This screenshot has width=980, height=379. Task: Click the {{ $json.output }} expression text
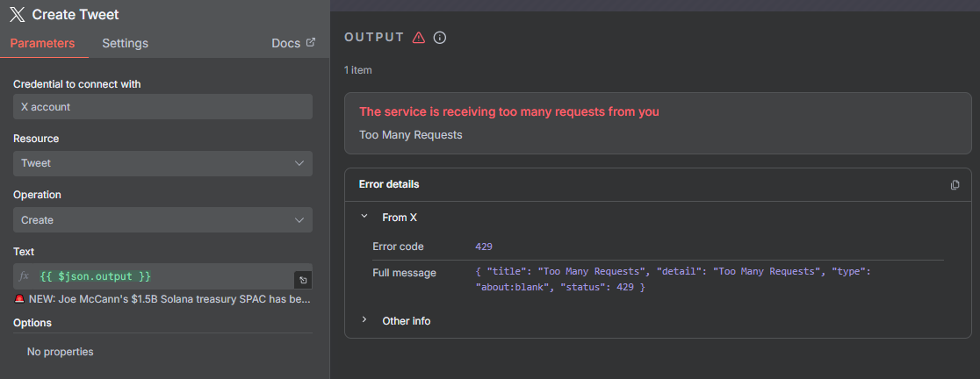pyautogui.click(x=95, y=276)
